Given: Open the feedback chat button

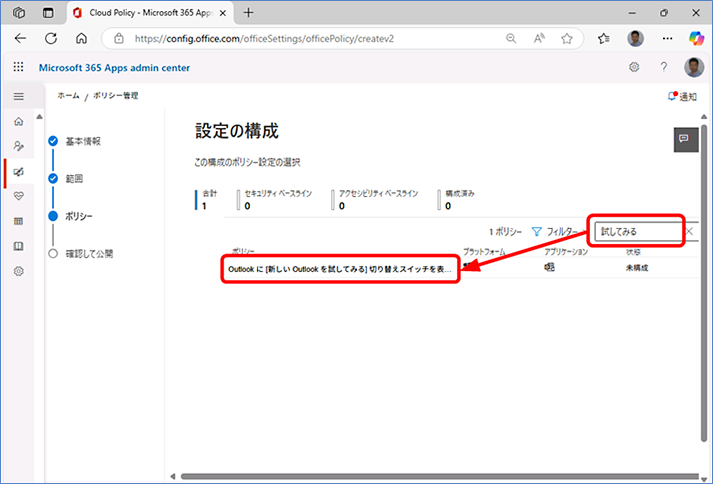Looking at the screenshot, I should pyautogui.click(x=686, y=139).
